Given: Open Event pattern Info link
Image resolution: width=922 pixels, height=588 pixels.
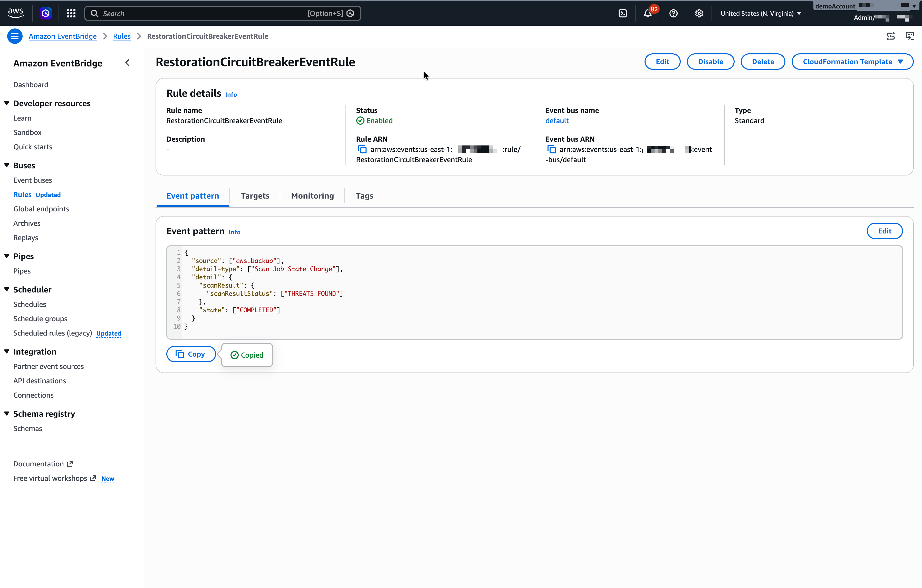Looking at the screenshot, I should tap(234, 232).
